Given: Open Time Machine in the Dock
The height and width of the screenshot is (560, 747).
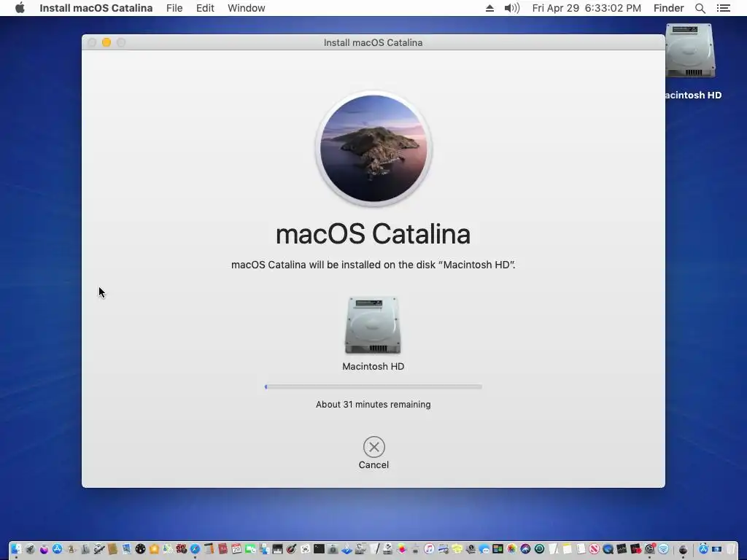Looking at the screenshot, I should [x=539, y=549].
